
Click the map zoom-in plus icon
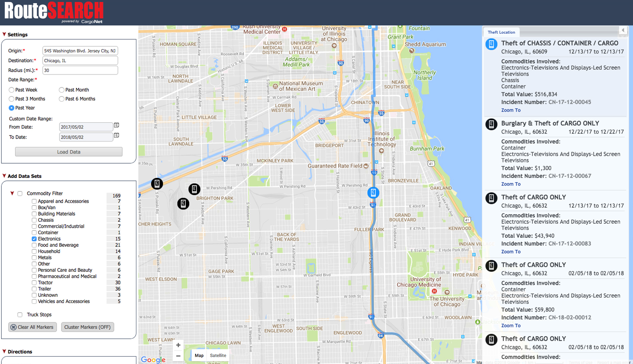(178, 345)
